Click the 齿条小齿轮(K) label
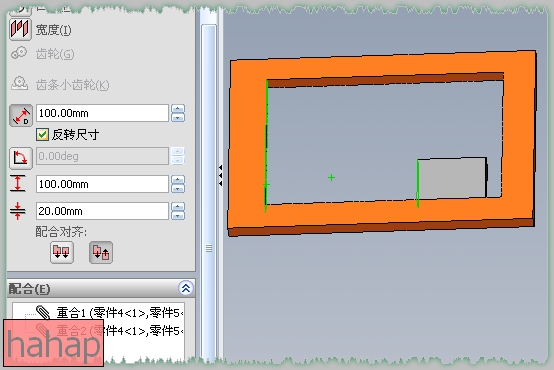 72,85
